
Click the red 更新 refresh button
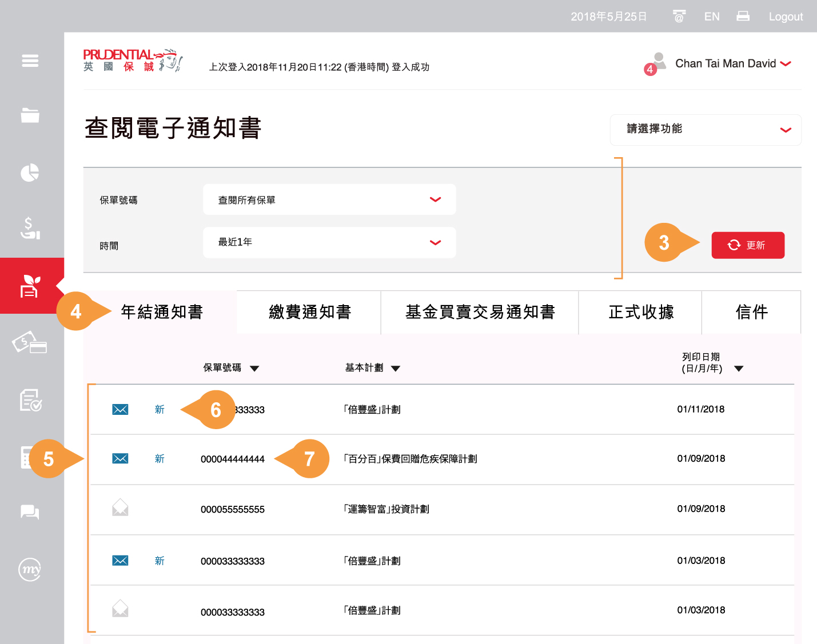pyautogui.click(x=747, y=245)
